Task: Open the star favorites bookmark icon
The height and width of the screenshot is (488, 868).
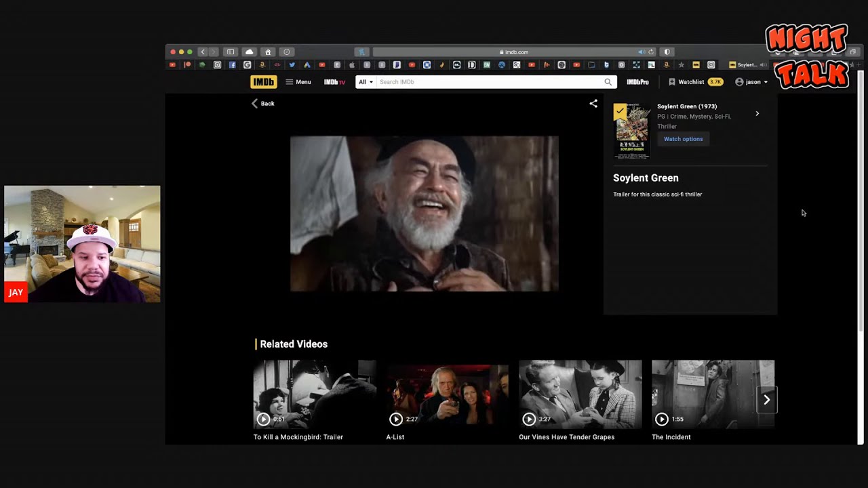Action: [682, 65]
